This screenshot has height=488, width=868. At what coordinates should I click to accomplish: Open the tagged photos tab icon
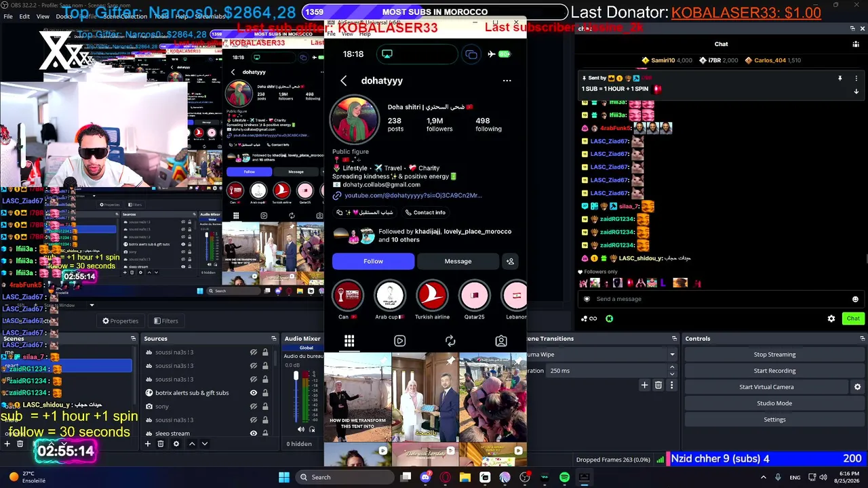click(x=501, y=341)
